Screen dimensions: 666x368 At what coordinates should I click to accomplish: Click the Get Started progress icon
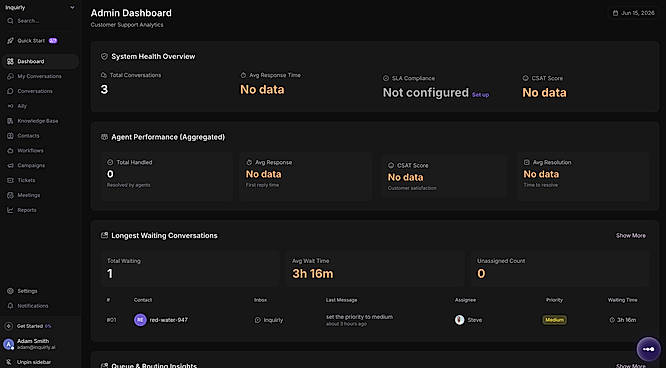coord(8,326)
